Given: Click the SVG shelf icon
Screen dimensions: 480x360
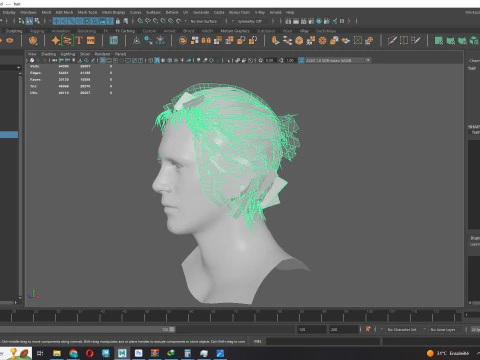Looking at the screenshot, I should tap(91, 41).
